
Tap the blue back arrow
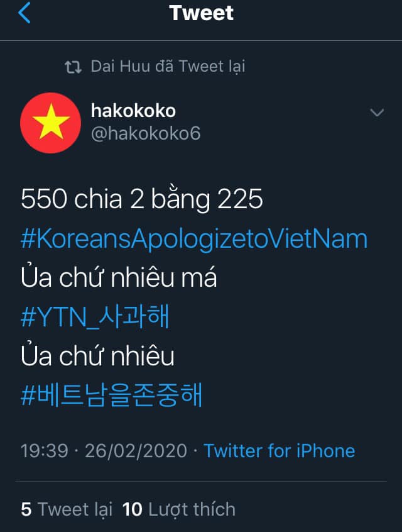click(24, 13)
